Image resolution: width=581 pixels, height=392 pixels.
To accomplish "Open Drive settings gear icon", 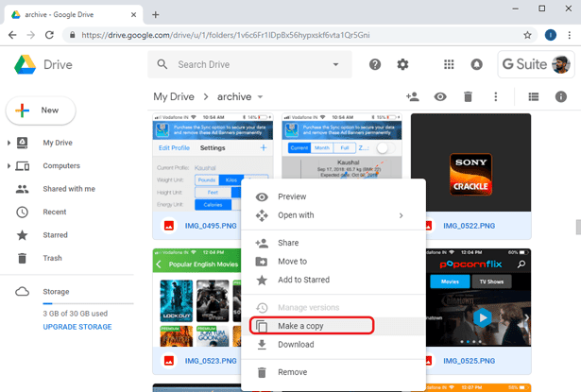I will tap(402, 64).
